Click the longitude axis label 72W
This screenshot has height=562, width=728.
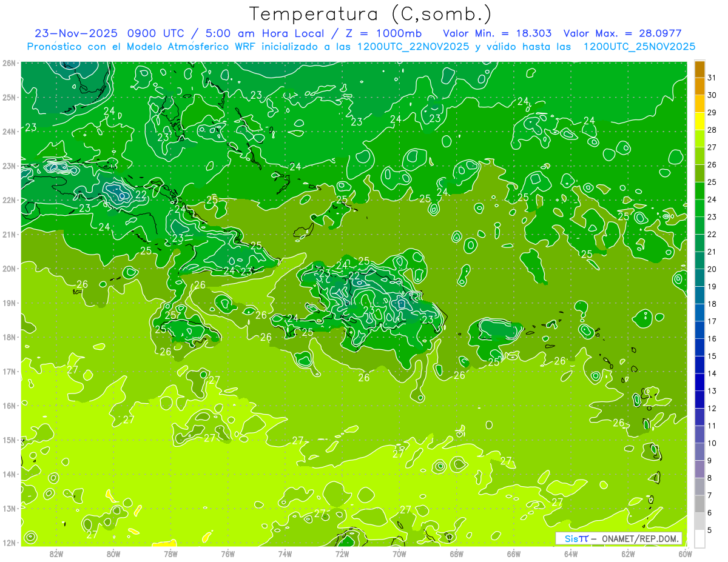point(342,554)
